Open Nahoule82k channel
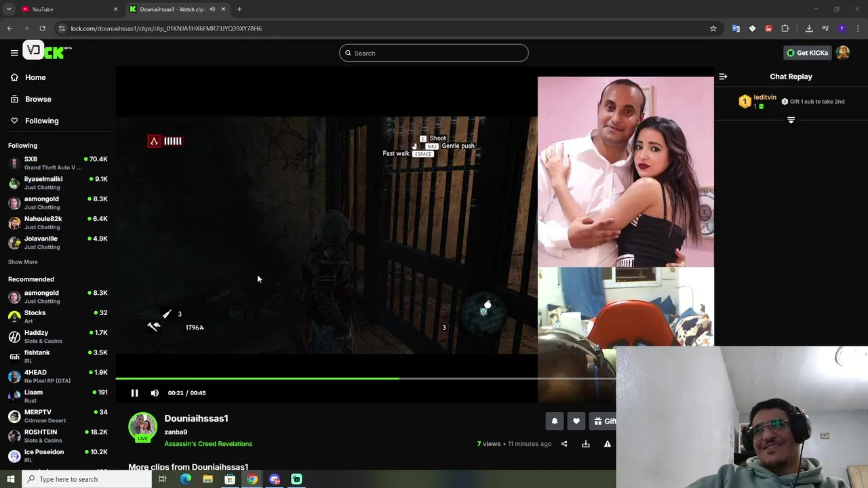 point(58,222)
